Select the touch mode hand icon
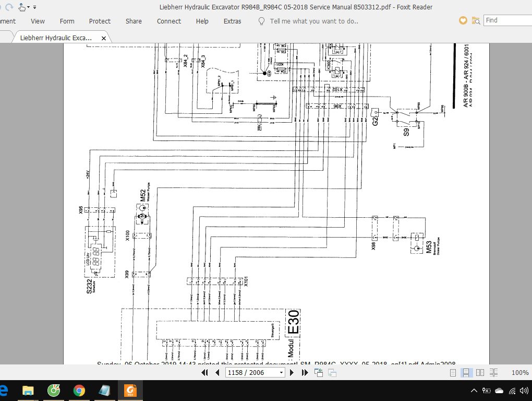Viewport: 532px width, 401px height. point(22,7)
